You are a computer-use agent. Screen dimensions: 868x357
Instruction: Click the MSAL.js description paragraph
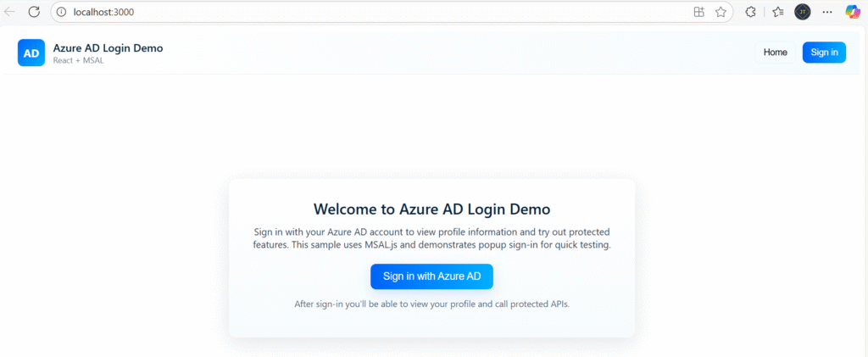[x=431, y=238]
